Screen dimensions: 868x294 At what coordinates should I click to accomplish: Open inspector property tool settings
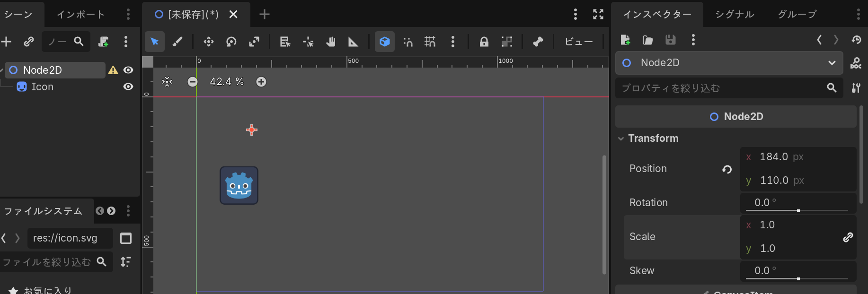point(856,88)
